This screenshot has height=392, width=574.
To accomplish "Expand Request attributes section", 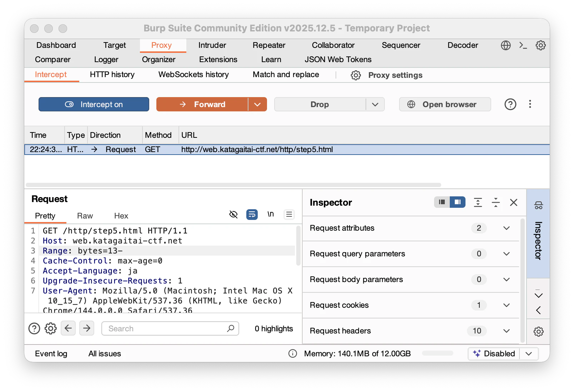I will 507,228.
